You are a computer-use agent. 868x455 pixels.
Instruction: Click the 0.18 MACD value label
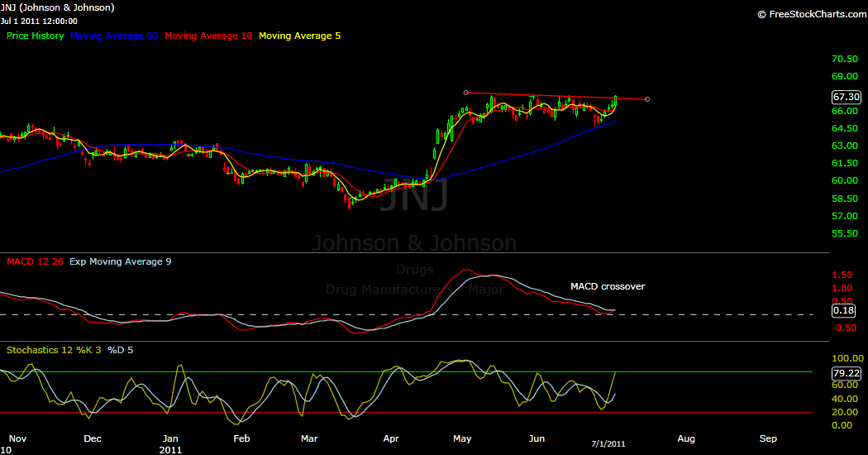tap(844, 310)
